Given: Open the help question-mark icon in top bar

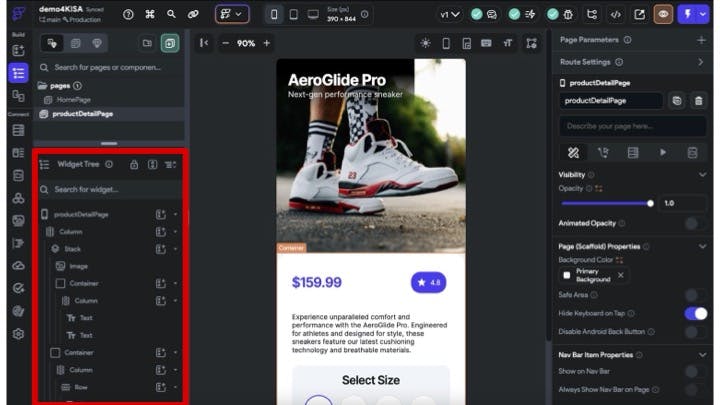Looking at the screenshot, I should coord(128,15).
